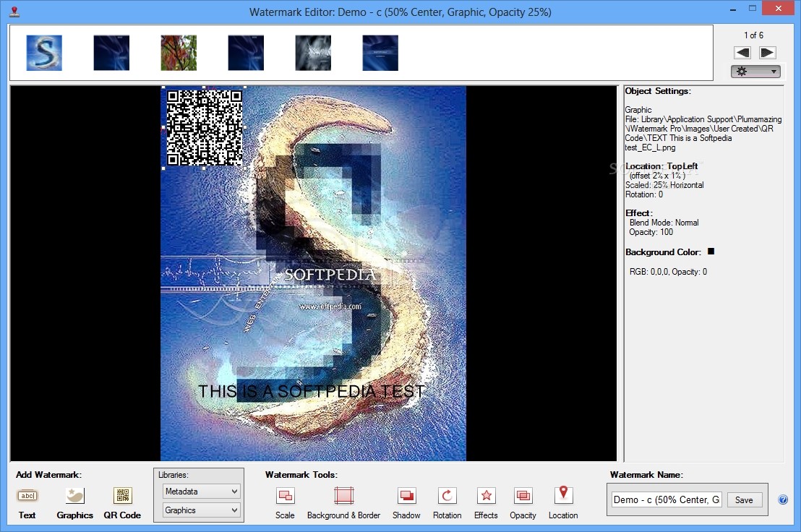
Task: Go to the previous image arrow
Action: point(742,53)
